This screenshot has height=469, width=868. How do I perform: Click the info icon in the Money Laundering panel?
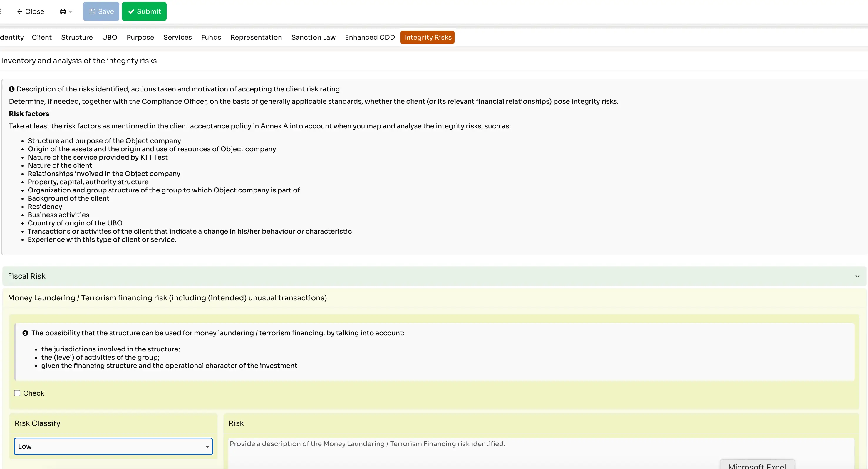coord(25,333)
